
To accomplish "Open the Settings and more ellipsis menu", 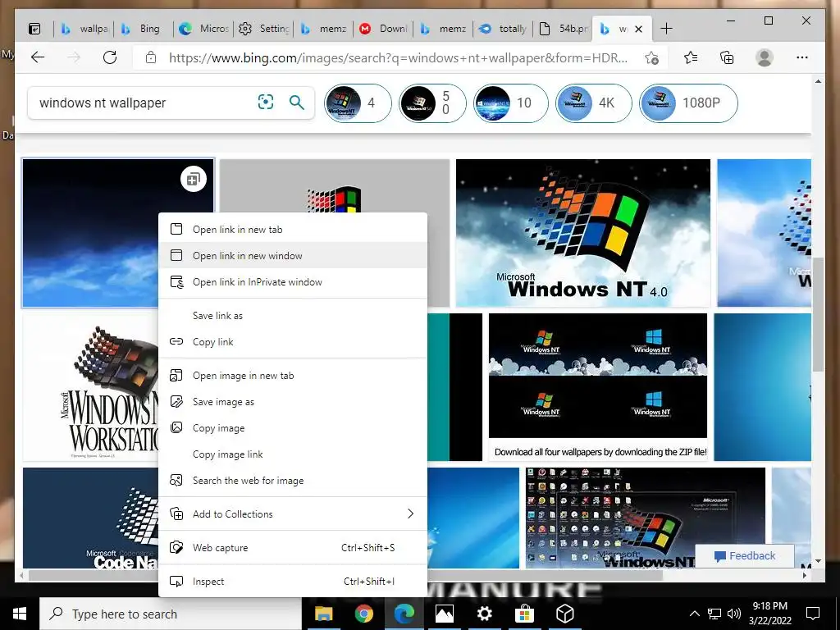I will coord(802,57).
